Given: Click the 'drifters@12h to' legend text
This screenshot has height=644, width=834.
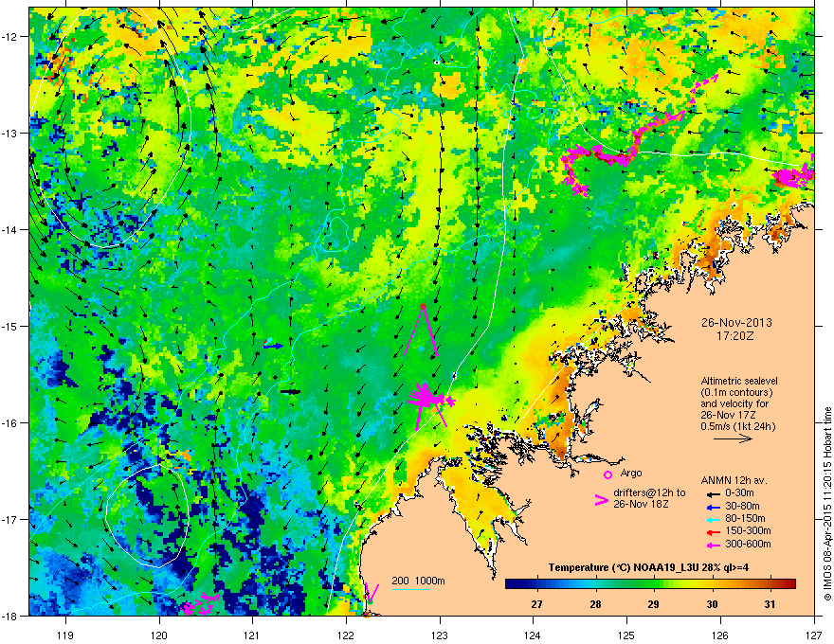Looking at the screenshot, I should [649, 492].
